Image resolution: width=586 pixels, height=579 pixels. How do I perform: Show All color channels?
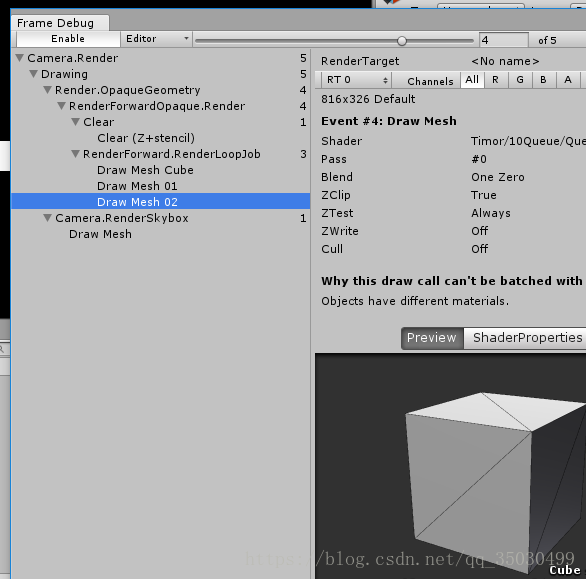tap(472, 80)
